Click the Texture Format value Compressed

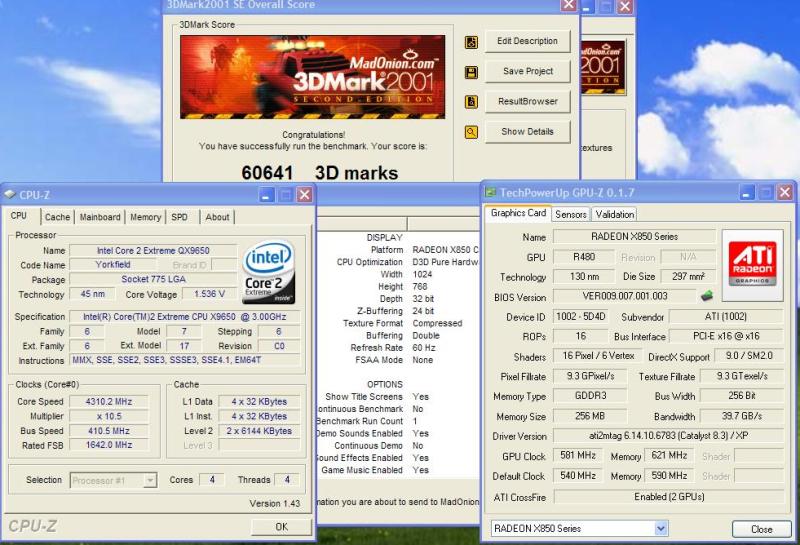(x=437, y=323)
